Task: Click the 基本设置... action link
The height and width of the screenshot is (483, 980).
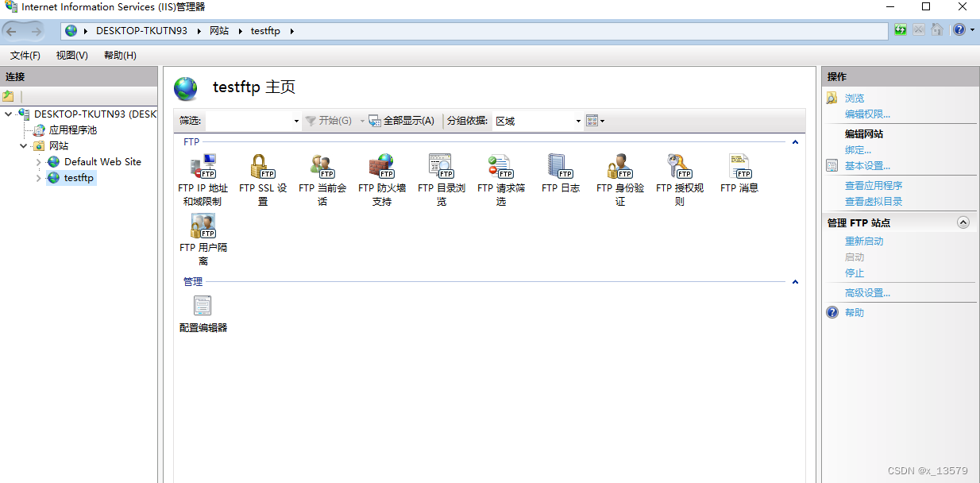Action: pyautogui.click(x=868, y=166)
